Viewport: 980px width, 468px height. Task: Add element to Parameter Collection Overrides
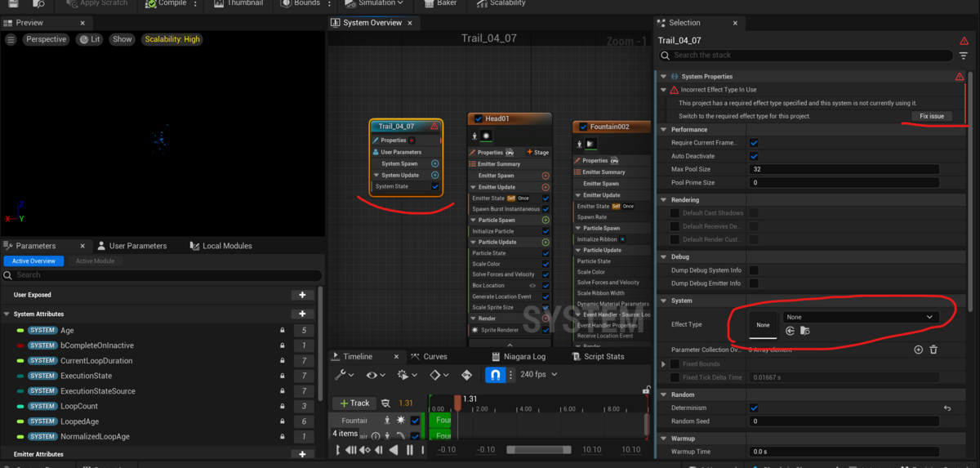click(x=918, y=350)
